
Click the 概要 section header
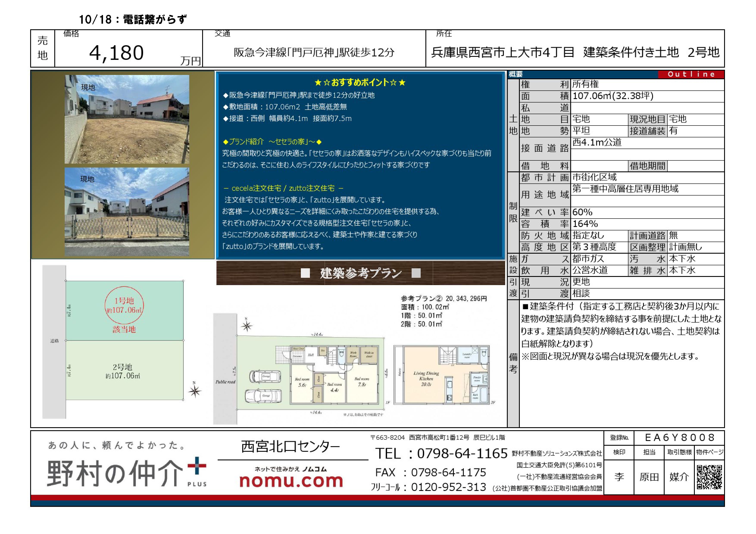click(516, 74)
